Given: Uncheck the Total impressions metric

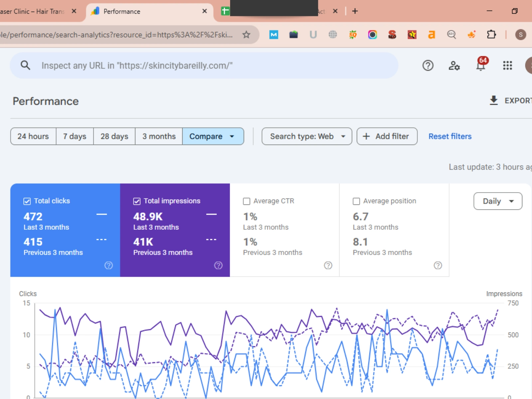Looking at the screenshot, I should [x=137, y=201].
